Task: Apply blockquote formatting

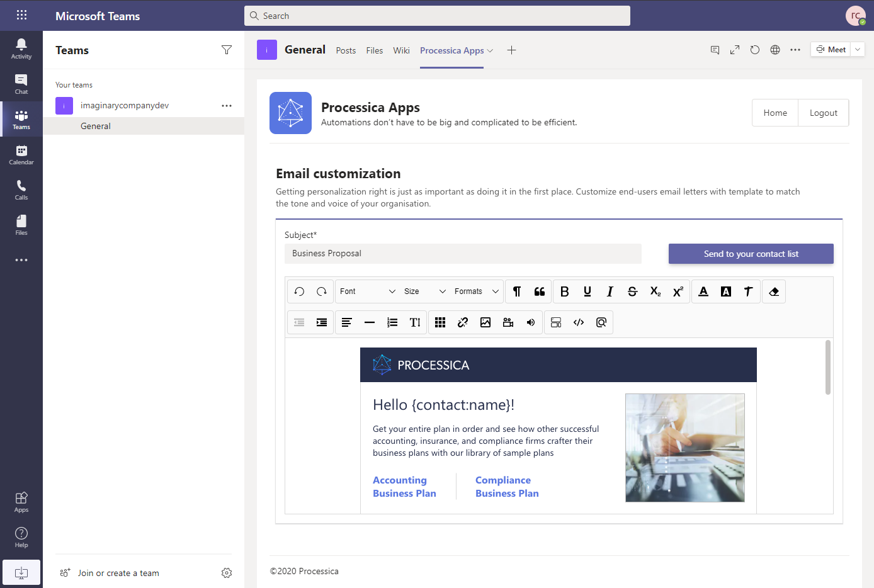Action: [x=540, y=291]
